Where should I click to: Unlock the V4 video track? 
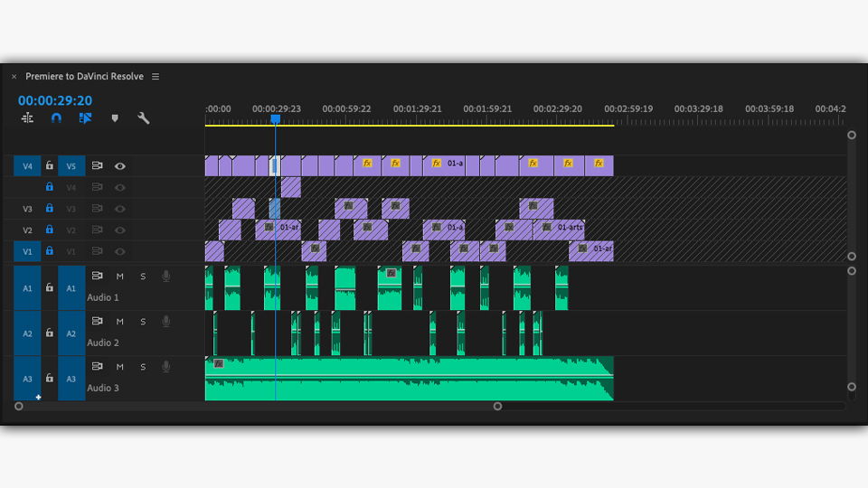click(49, 187)
